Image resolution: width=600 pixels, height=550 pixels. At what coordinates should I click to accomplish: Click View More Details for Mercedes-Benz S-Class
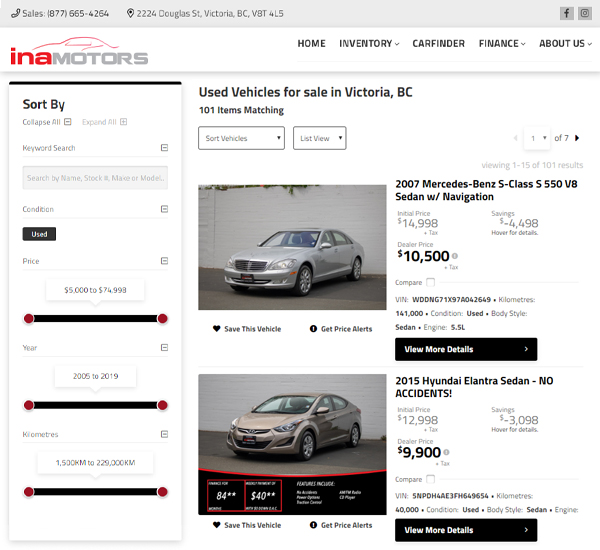point(466,349)
